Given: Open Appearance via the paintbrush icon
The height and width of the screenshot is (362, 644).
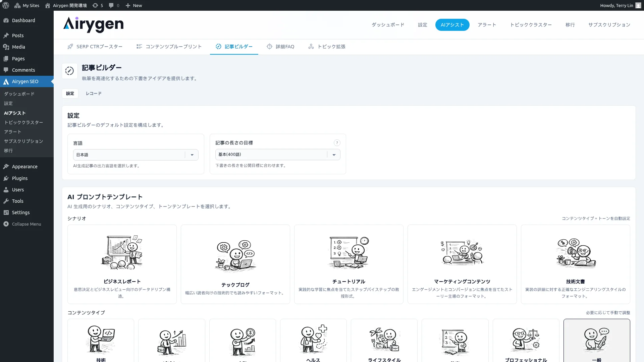Looking at the screenshot, I should pos(6,167).
